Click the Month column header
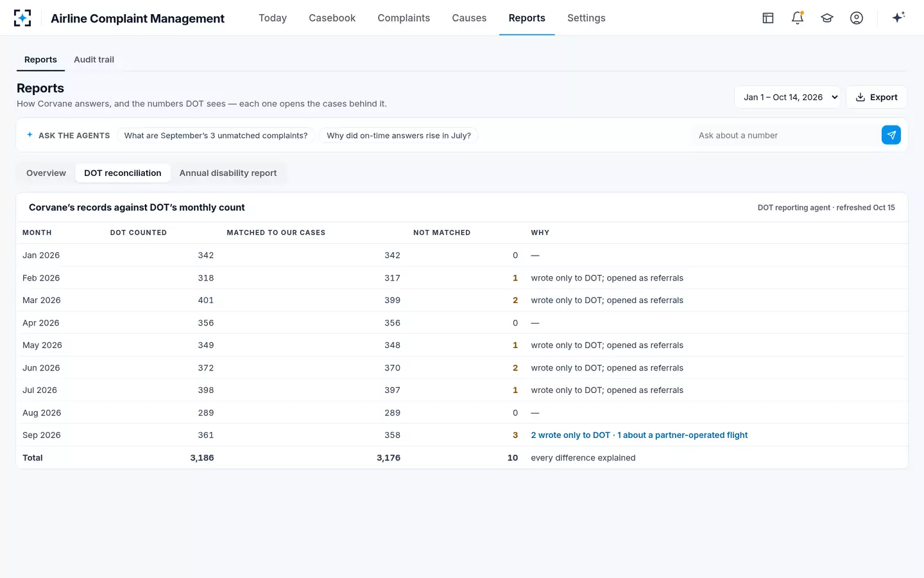The height and width of the screenshot is (578, 924). (37, 232)
